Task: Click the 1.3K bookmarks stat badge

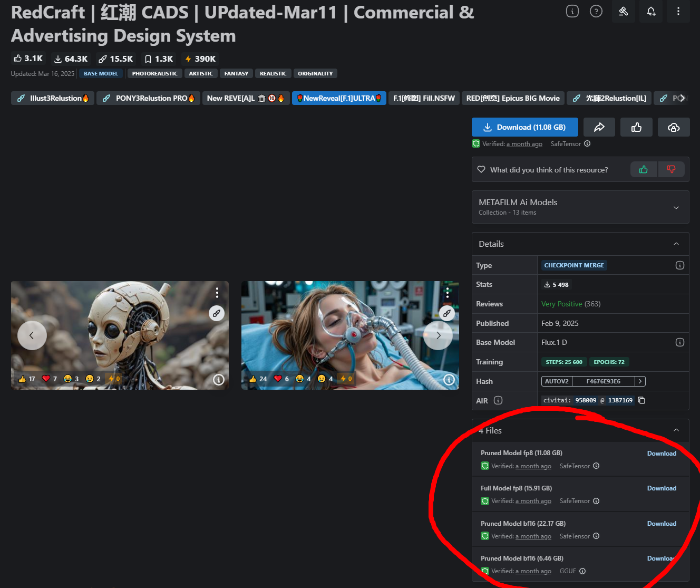Action: [x=159, y=59]
